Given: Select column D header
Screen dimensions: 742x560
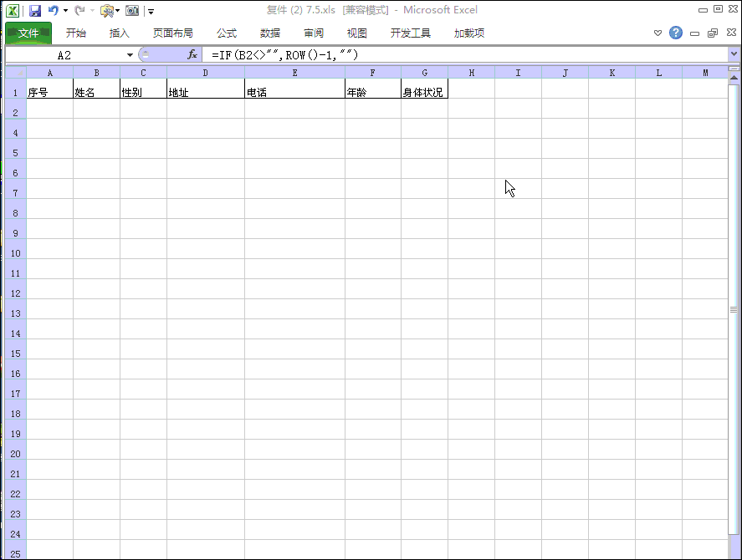Looking at the screenshot, I should pos(206,73).
